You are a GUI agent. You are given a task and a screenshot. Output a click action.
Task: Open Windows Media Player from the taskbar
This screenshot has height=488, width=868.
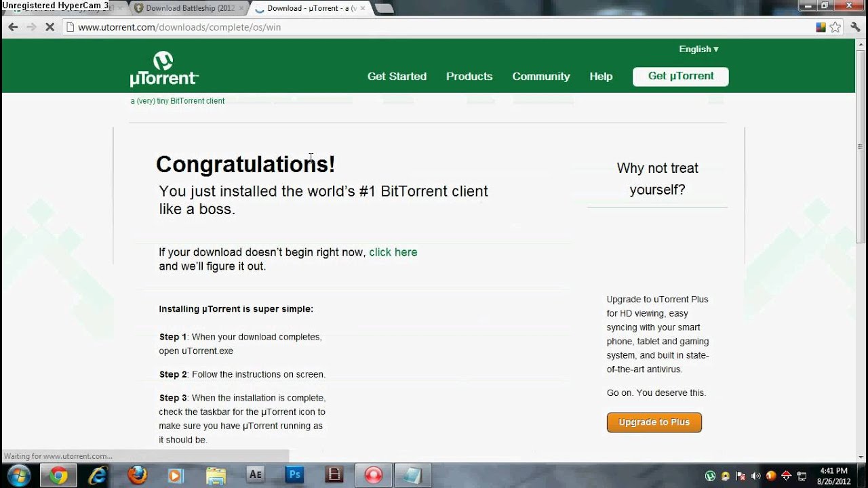[x=176, y=475]
